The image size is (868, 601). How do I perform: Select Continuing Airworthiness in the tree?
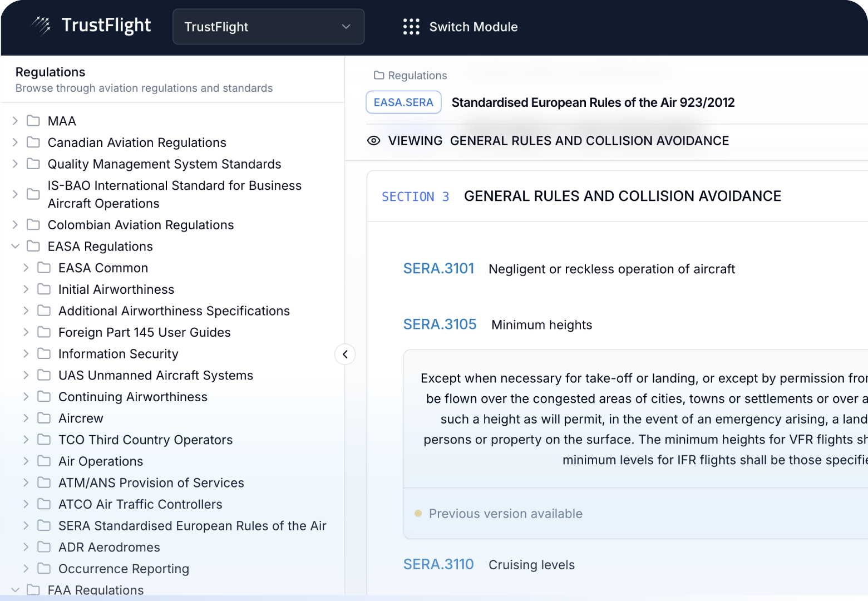tap(132, 397)
